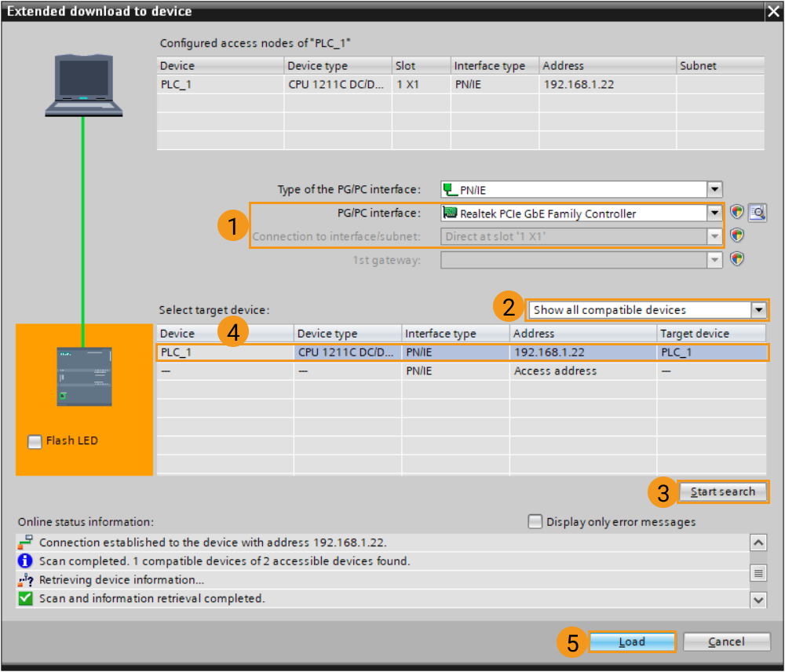
Task: Open the Show all compatible devices dropdown
Action: coord(758,309)
